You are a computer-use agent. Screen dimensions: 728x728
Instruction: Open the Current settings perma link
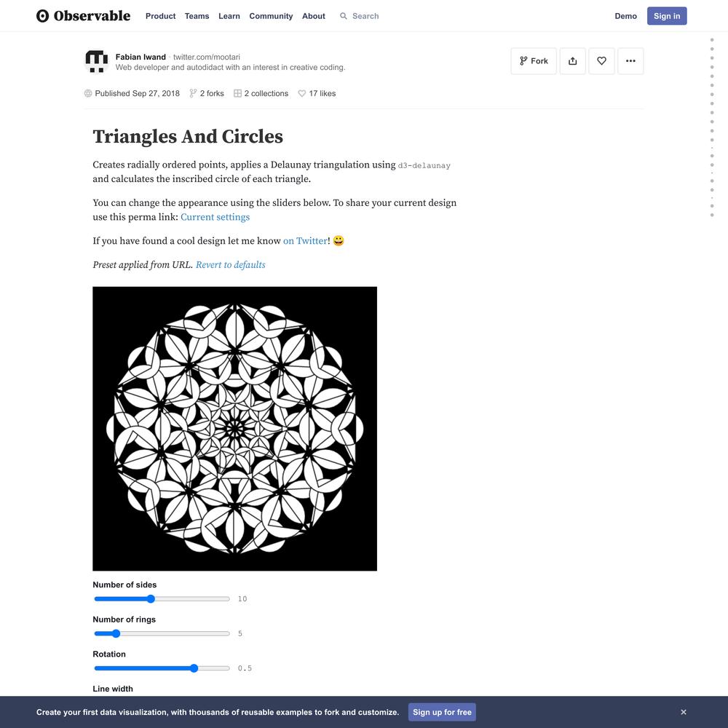coord(215,217)
